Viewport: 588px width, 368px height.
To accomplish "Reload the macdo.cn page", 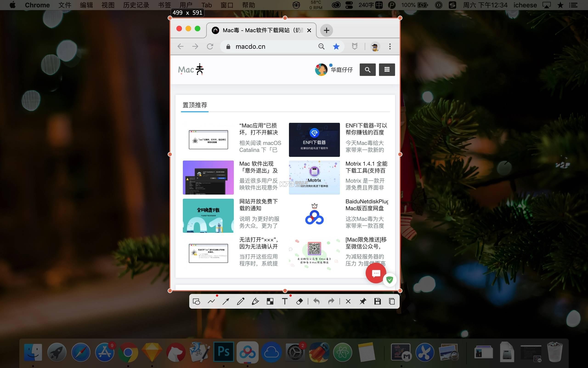I will (210, 46).
